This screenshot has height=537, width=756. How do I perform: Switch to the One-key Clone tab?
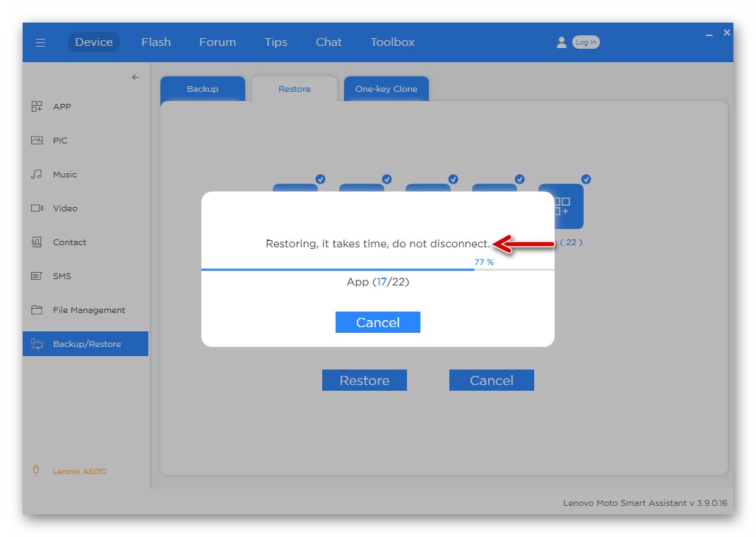(386, 89)
